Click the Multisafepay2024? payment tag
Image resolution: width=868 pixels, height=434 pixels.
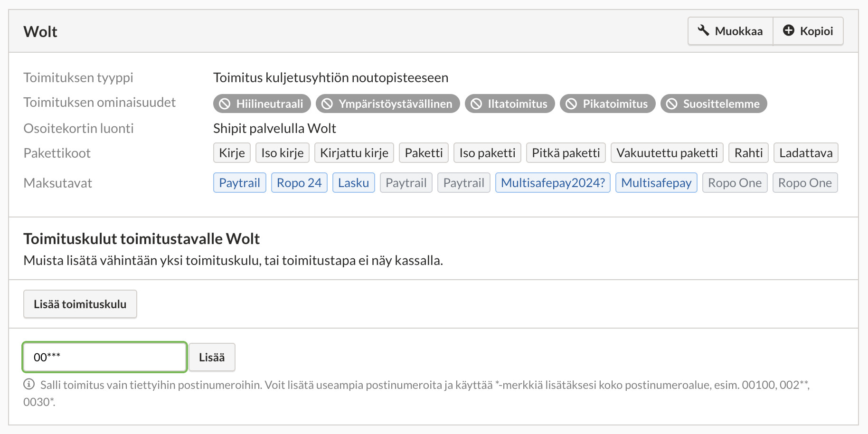(x=553, y=183)
